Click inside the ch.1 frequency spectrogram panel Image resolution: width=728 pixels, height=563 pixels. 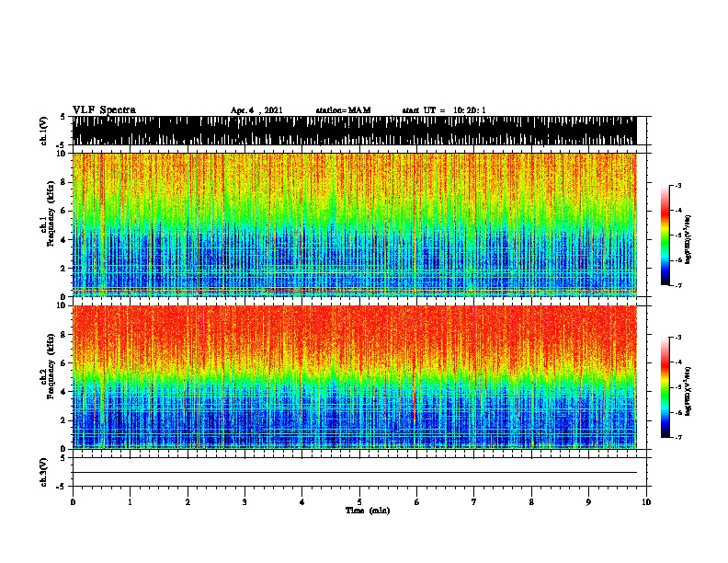pyautogui.click(x=354, y=224)
